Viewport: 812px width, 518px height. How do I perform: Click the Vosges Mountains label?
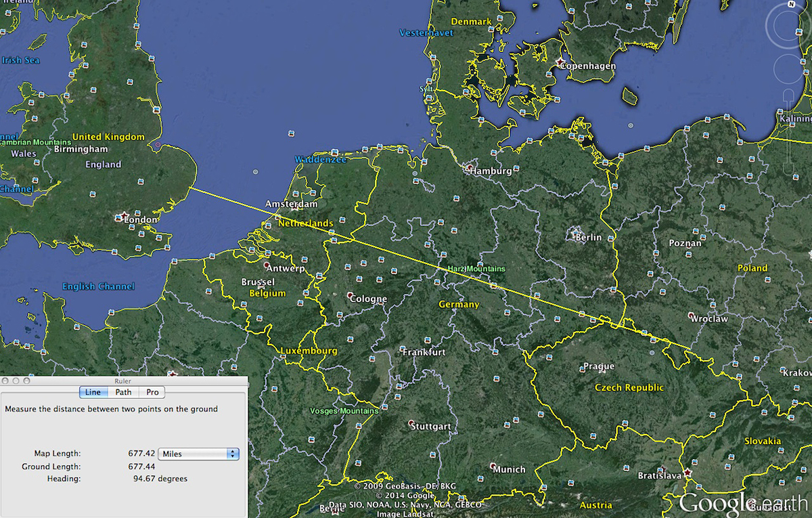344,411
